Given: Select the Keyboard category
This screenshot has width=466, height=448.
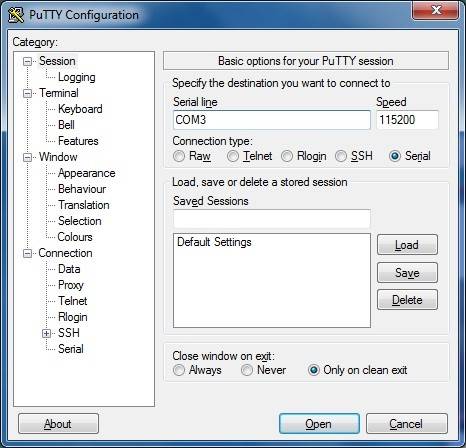Looking at the screenshot, I should coord(80,109).
